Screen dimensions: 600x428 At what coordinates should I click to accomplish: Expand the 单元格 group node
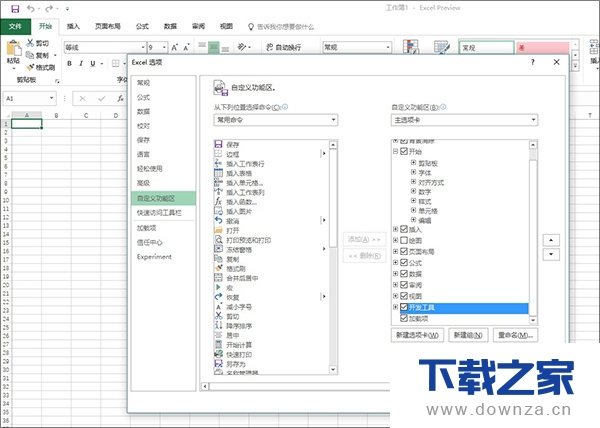[413, 210]
